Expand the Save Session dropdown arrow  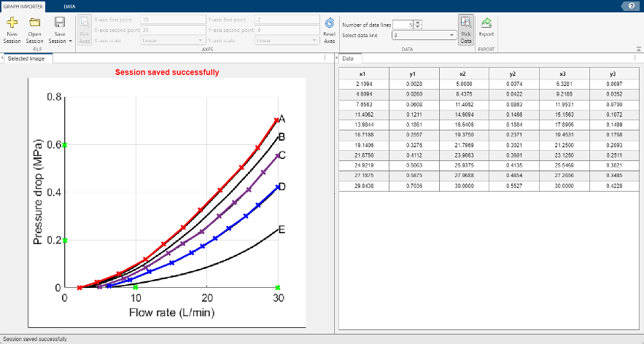pyautogui.click(x=70, y=42)
